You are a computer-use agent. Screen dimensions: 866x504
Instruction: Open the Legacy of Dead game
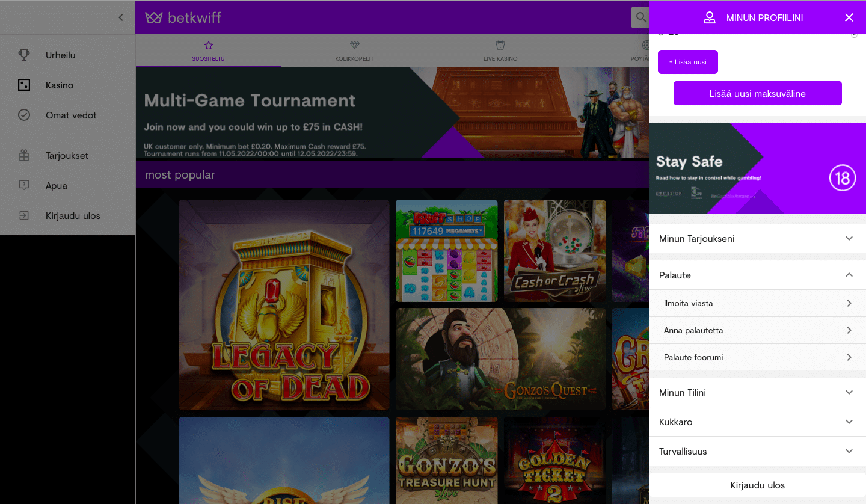[x=284, y=305]
